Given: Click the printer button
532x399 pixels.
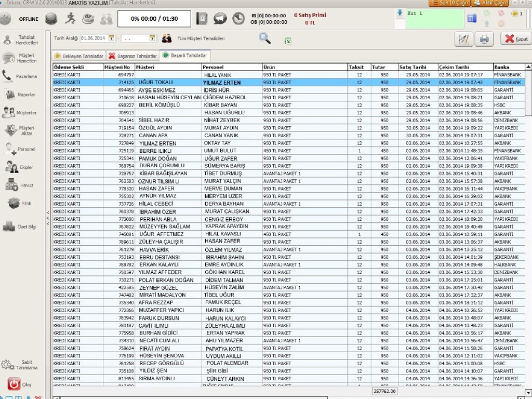Looking at the screenshot, I should point(484,39).
